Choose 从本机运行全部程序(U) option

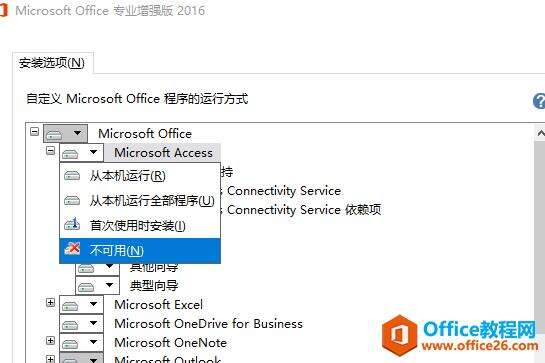pyautogui.click(x=140, y=201)
